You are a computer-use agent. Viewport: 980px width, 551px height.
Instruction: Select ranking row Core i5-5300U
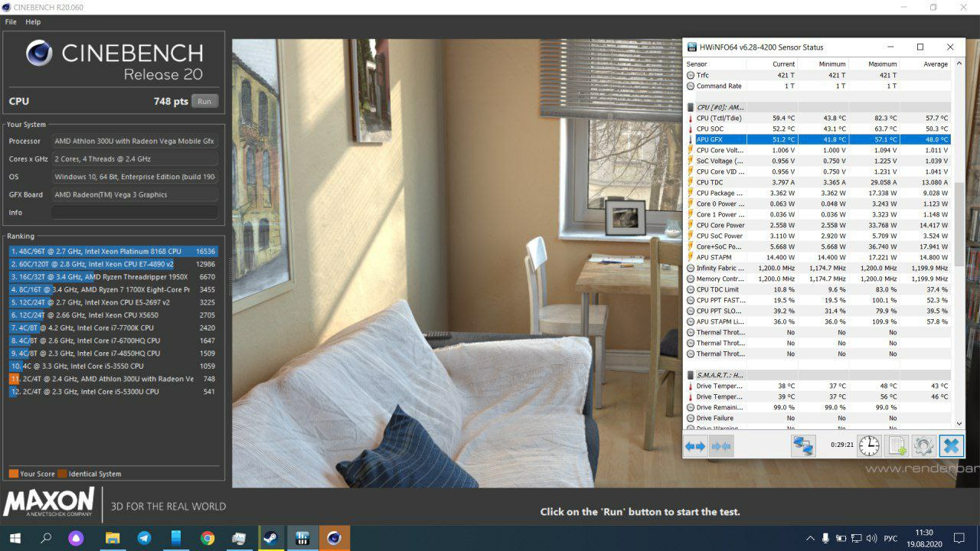pos(113,392)
